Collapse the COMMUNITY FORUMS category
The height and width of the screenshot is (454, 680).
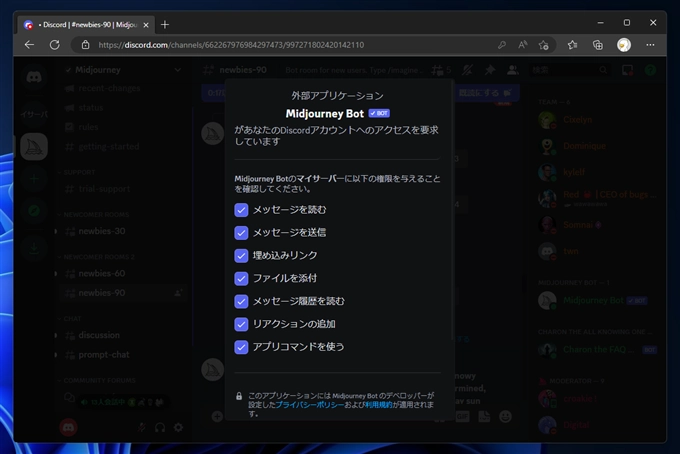(97, 380)
